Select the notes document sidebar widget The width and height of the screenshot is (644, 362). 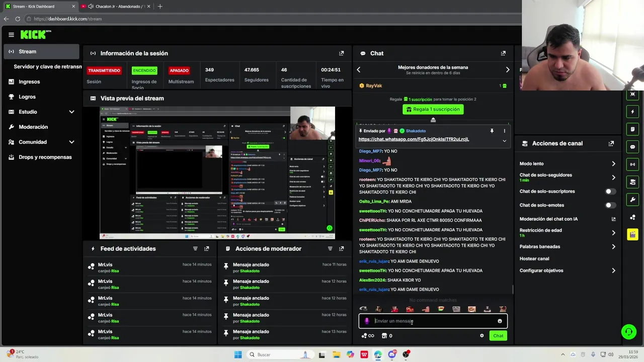coord(633,129)
